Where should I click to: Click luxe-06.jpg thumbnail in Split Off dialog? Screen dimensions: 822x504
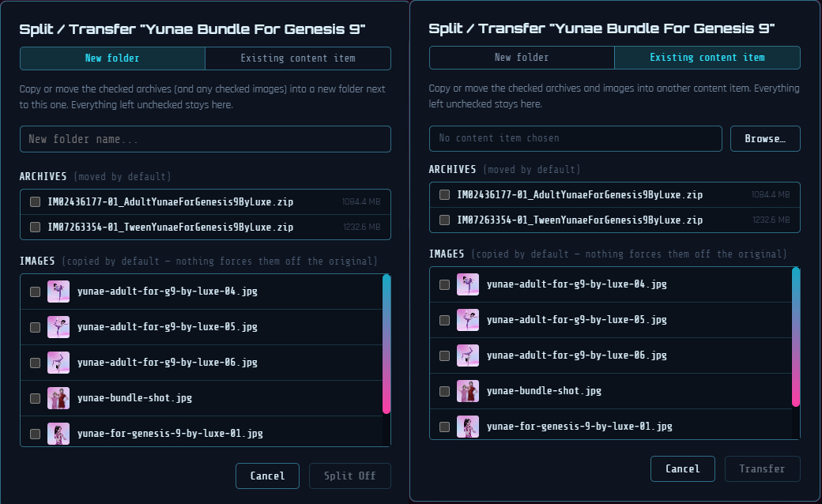point(58,363)
